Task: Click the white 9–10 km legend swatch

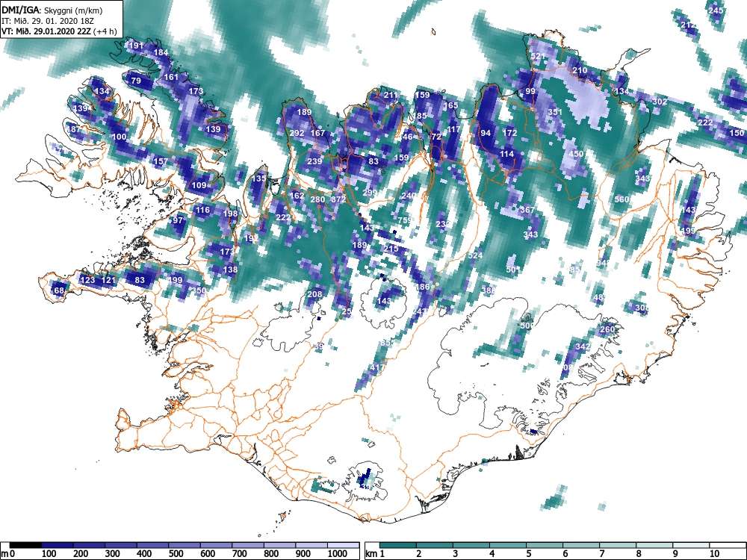Action: pos(691,545)
